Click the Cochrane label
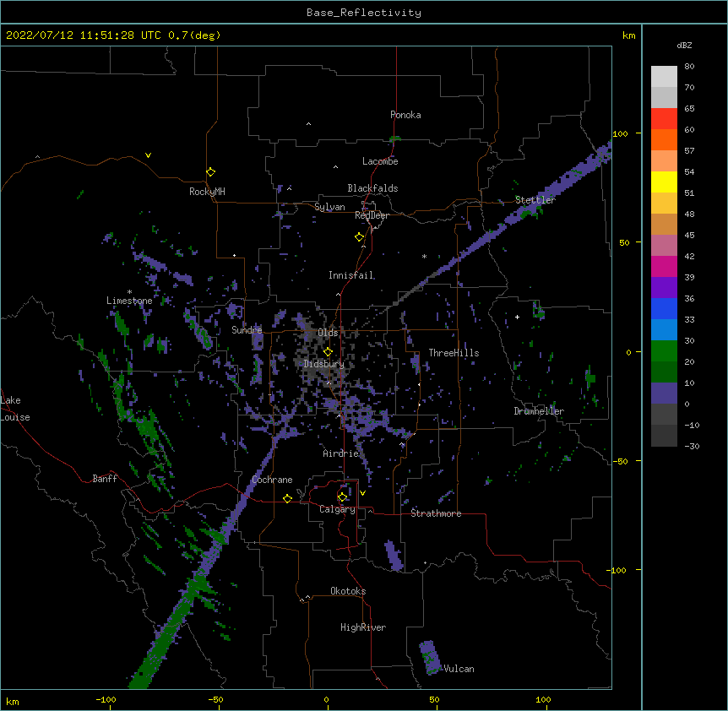The width and height of the screenshot is (728, 711). click(x=272, y=480)
